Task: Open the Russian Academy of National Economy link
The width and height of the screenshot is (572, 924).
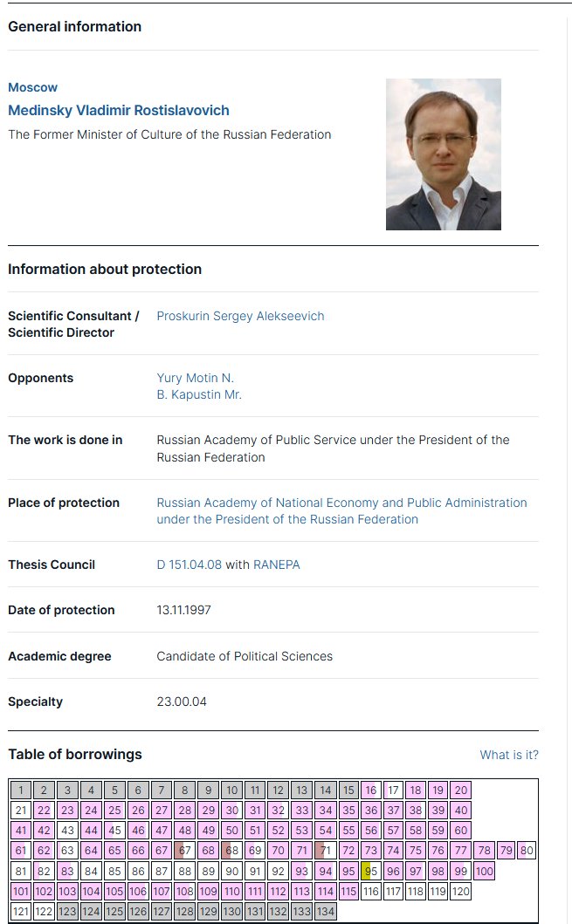Action: point(342,511)
